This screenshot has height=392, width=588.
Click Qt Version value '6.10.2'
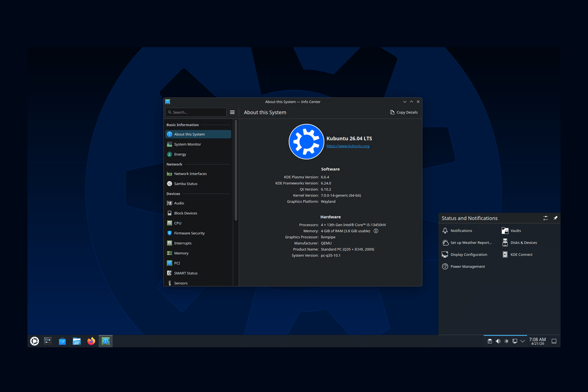(326, 189)
